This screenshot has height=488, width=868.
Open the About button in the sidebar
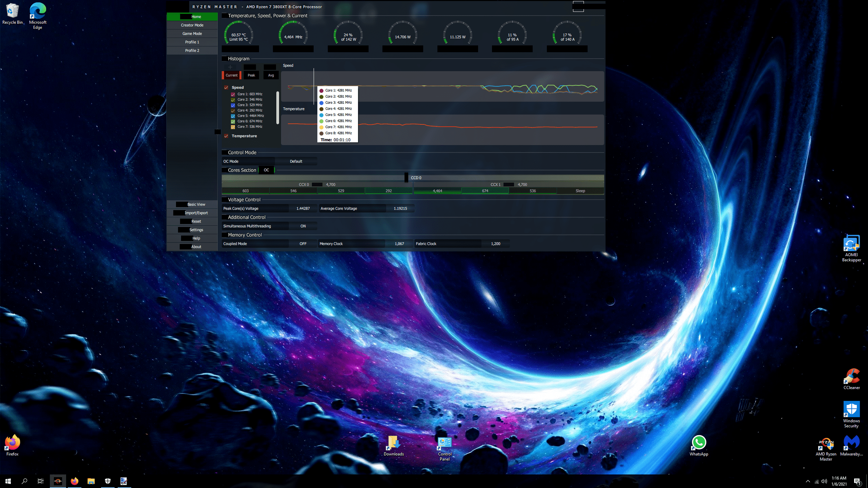coord(192,247)
